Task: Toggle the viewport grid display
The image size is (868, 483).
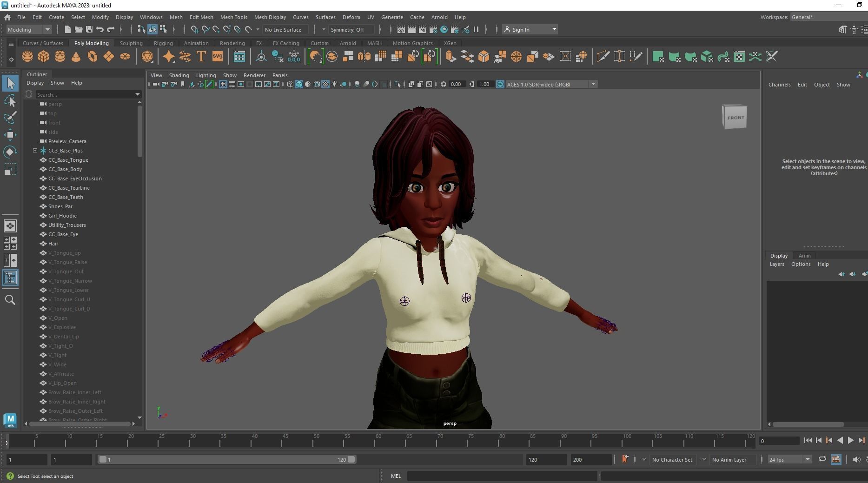Action: pyautogui.click(x=223, y=84)
